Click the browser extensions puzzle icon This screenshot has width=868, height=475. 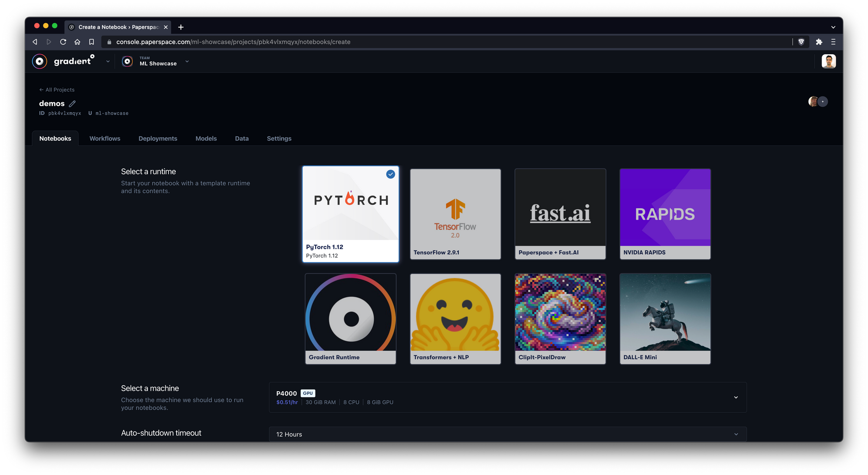pyautogui.click(x=819, y=42)
